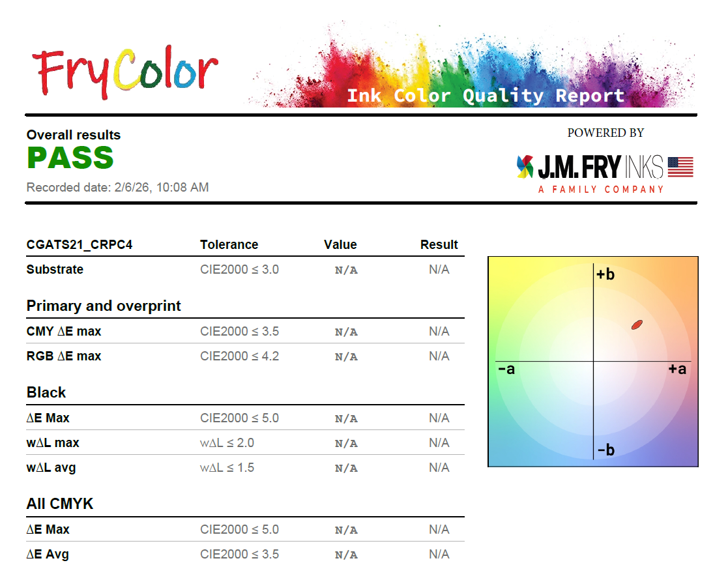Screen dimensions: 728x565
Task: Click the CMY ΔE max Result N/A
Action: point(439,332)
